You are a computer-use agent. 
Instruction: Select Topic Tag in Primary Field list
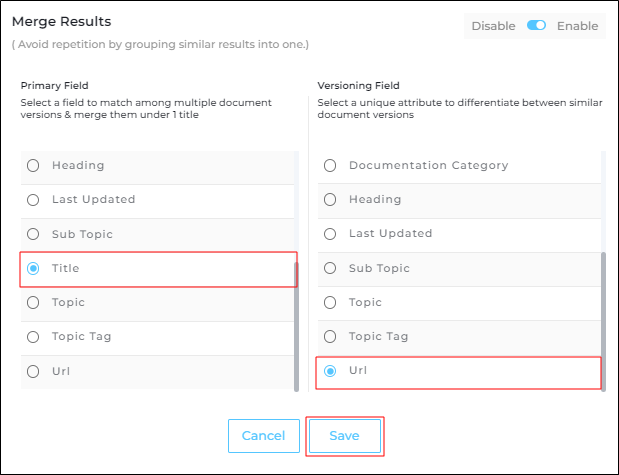(34, 337)
